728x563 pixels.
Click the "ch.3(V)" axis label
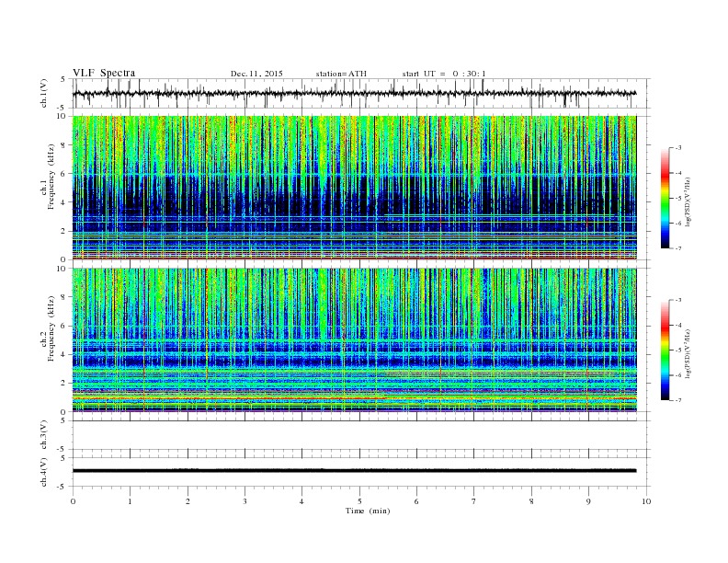[44, 435]
